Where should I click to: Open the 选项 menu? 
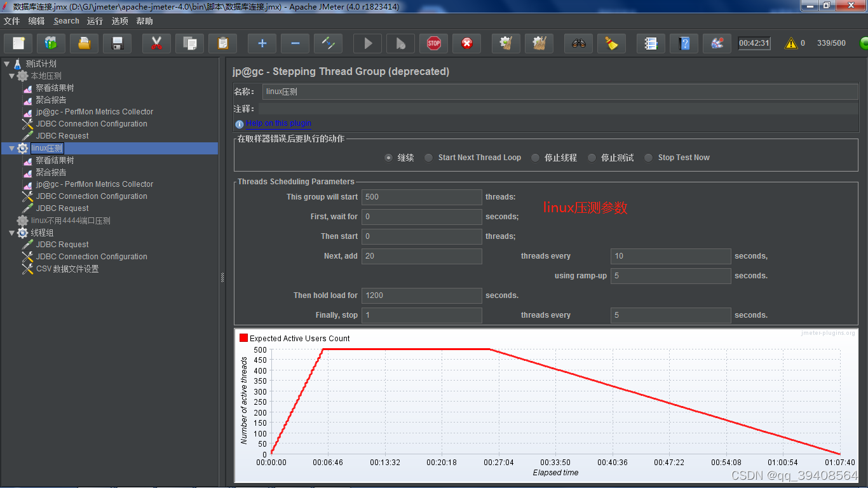pos(119,21)
